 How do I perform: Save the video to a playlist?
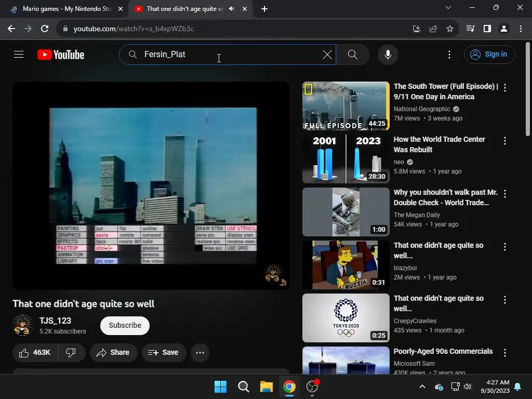(164, 353)
